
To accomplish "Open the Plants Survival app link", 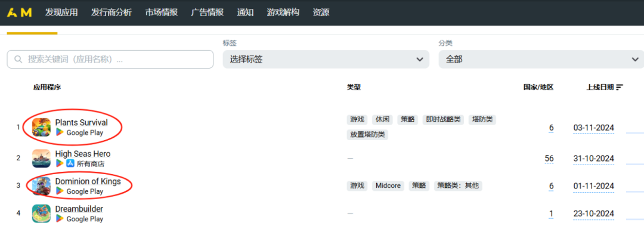I will [81, 122].
